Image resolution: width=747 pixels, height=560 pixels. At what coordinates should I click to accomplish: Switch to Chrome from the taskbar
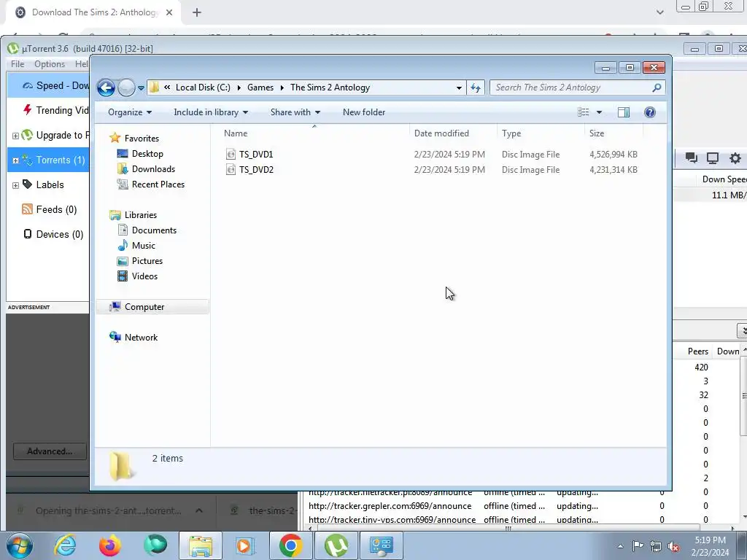[x=290, y=545]
